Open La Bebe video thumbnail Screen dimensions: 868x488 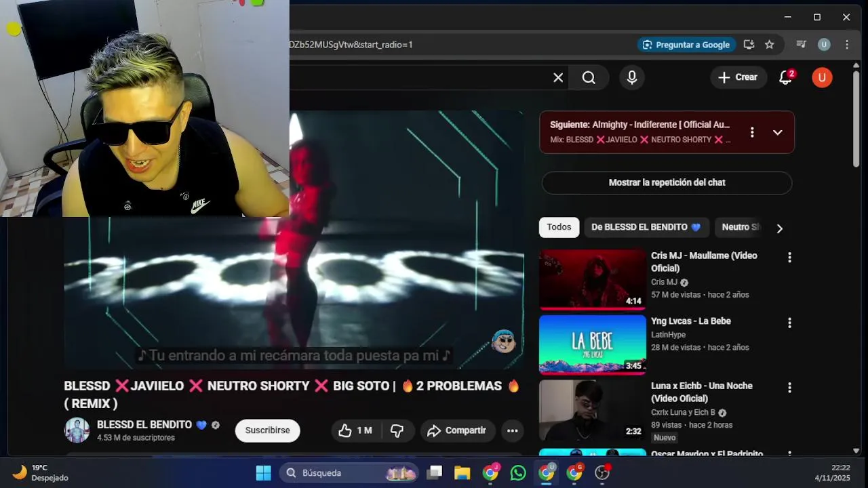pyautogui.click(x=593, y=344)
